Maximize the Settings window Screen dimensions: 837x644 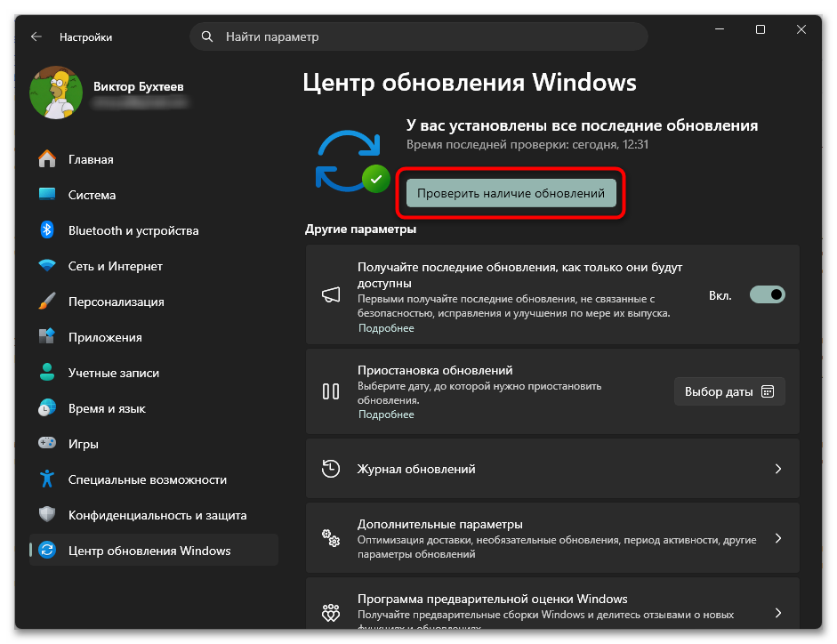click(x=761, y=29)
